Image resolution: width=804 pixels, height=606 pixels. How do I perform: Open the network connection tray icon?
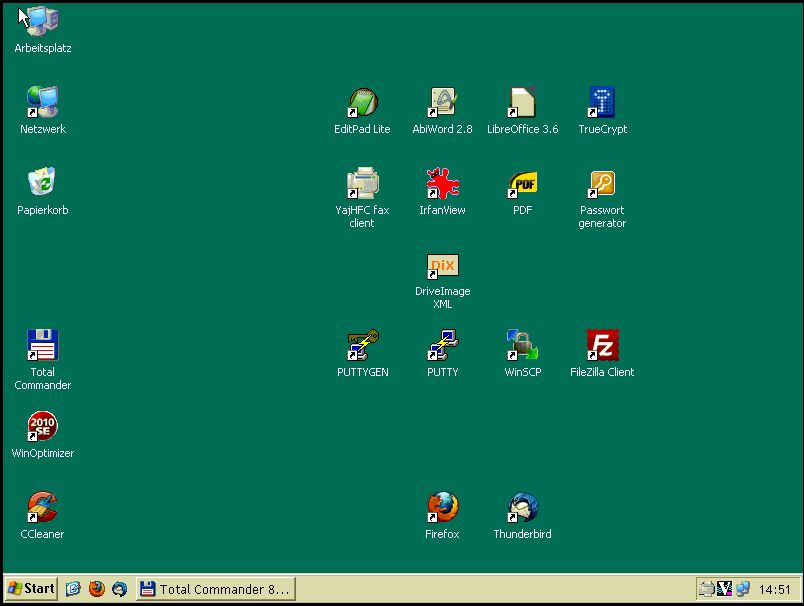742,589
